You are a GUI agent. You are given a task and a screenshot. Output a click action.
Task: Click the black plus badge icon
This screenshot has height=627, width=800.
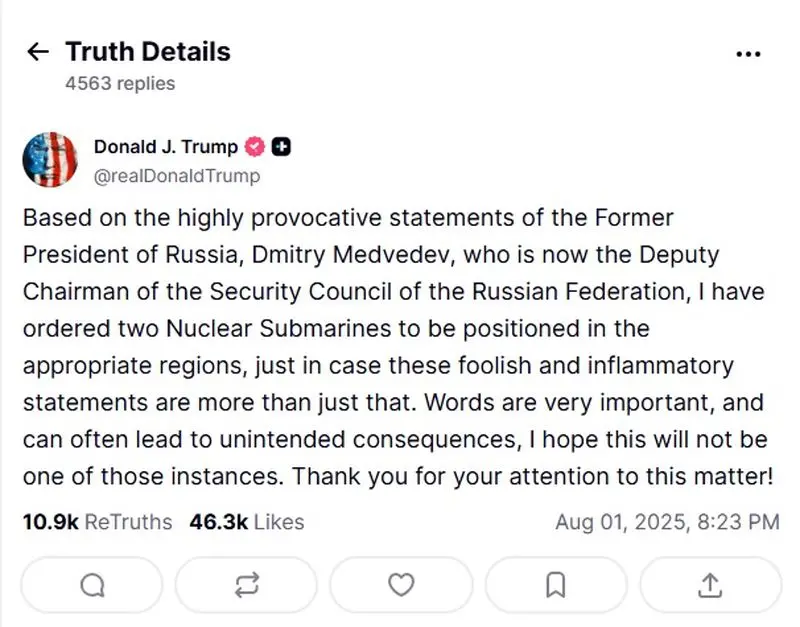click(x=281, y=147)
